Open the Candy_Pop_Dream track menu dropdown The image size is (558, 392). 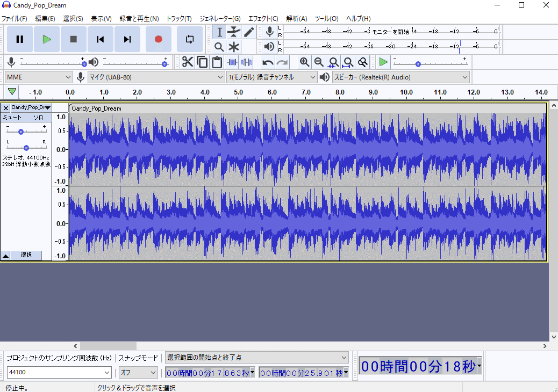coord(31,107)
